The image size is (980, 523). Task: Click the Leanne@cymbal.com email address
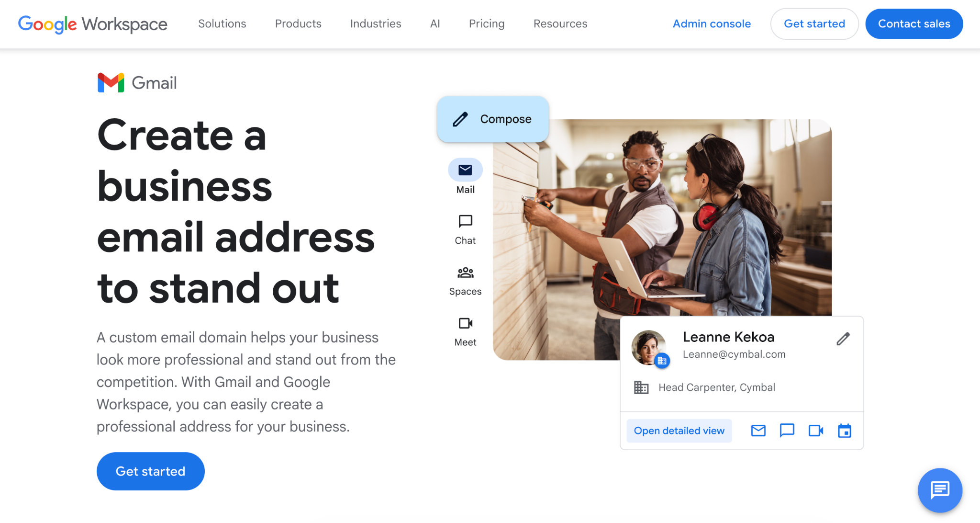click(734, 354)
